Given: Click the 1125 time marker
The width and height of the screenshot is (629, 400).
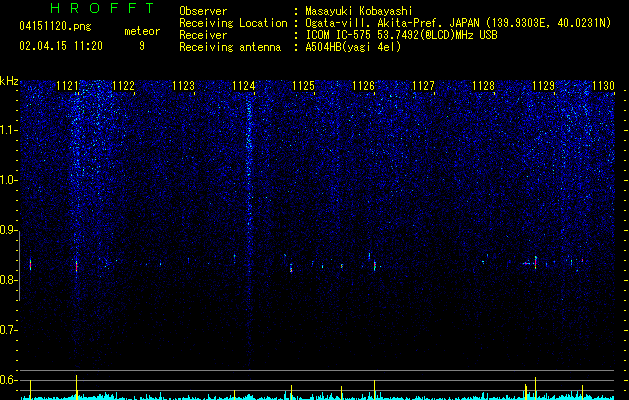Looking at the screenshot, I should coord(303,86).
